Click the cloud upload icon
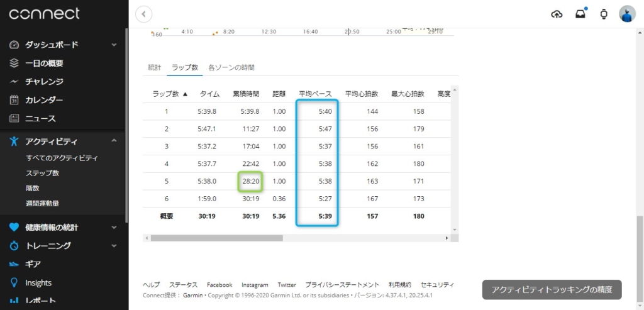 (557, 14)
